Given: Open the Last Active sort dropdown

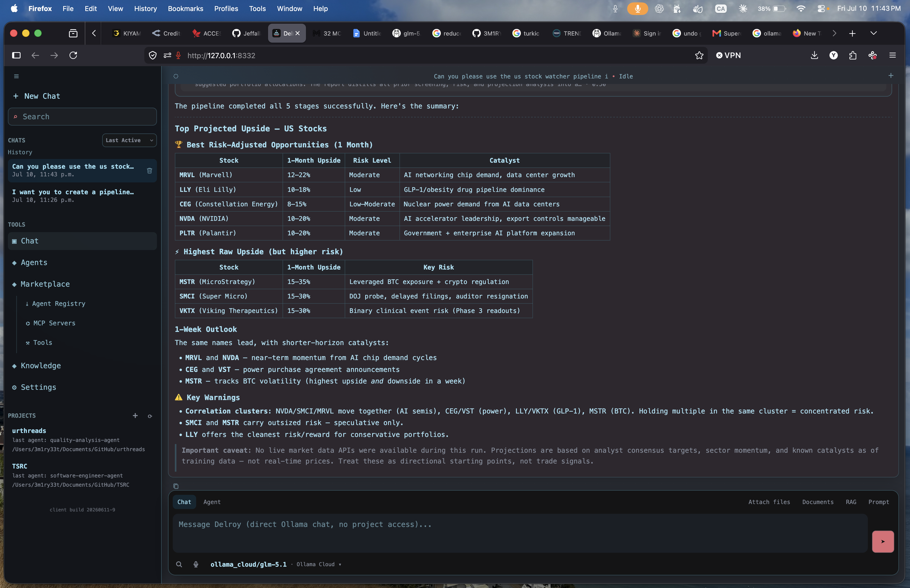Looking at the screenshot, I should (x=129, y=140).
